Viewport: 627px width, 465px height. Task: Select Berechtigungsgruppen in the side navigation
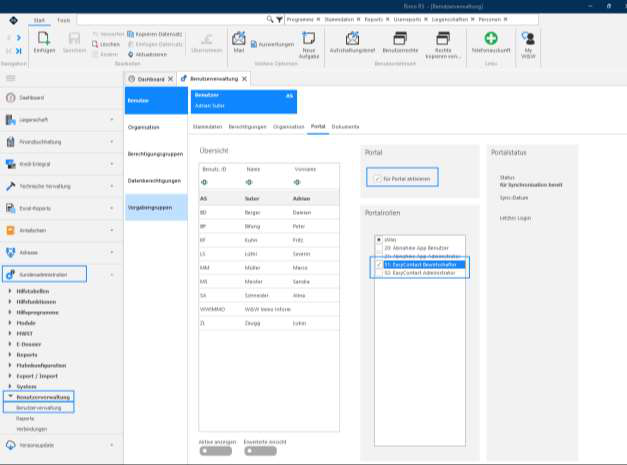point(155,154)
